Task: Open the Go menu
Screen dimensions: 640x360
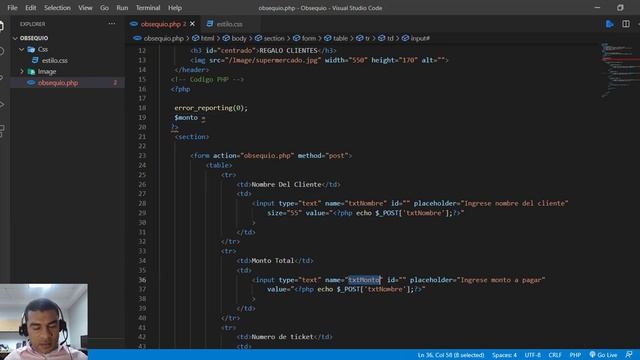Action: pyautogui.click(x=104, y=8)
